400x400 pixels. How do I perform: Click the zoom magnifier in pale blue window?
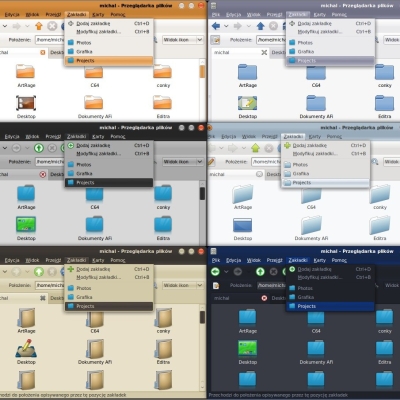coord(375,162)
